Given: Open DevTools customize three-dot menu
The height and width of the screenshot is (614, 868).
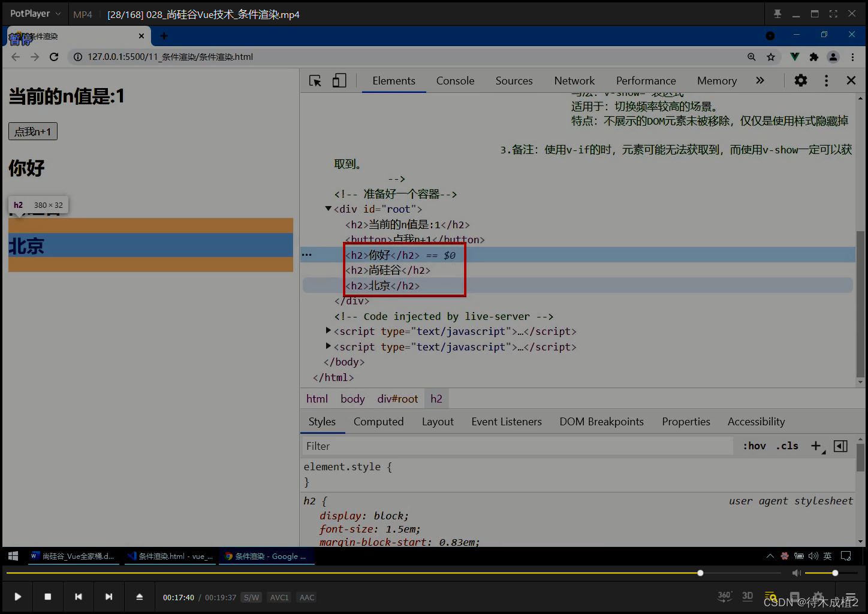Looking at the screenshot, I should coord(826,80).
